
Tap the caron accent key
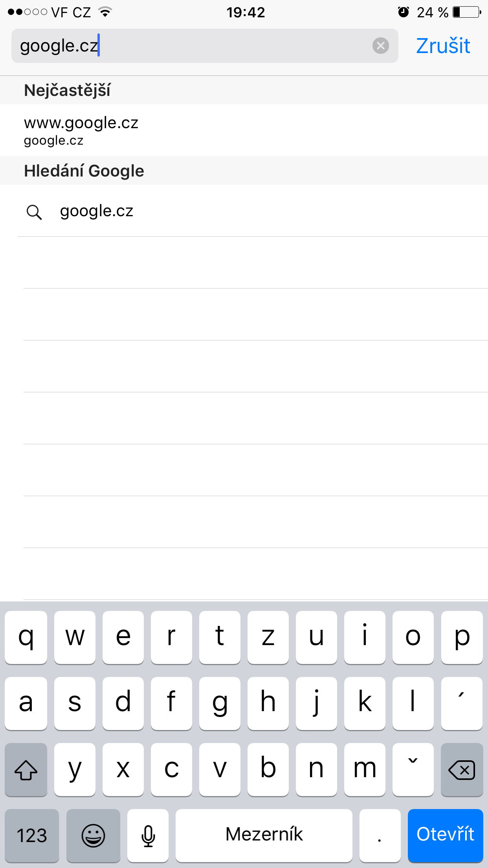coord(413,769)
